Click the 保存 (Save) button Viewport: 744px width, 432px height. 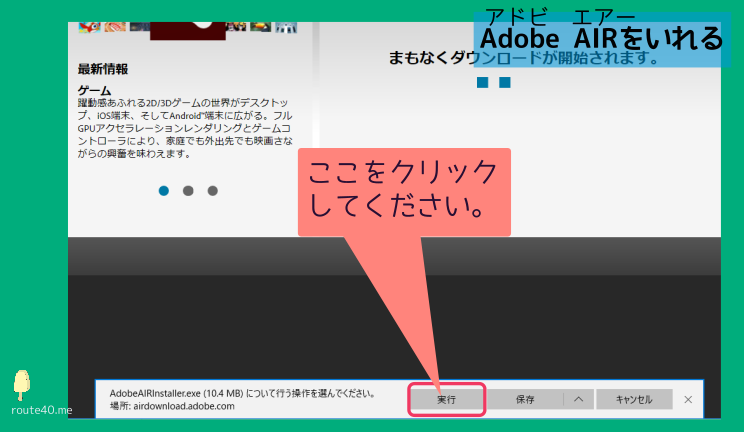525,399
